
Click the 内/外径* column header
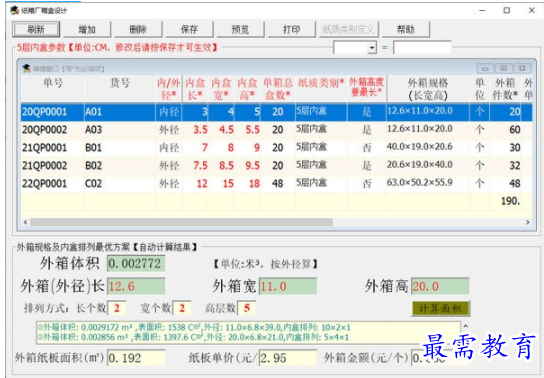(169, 88)
